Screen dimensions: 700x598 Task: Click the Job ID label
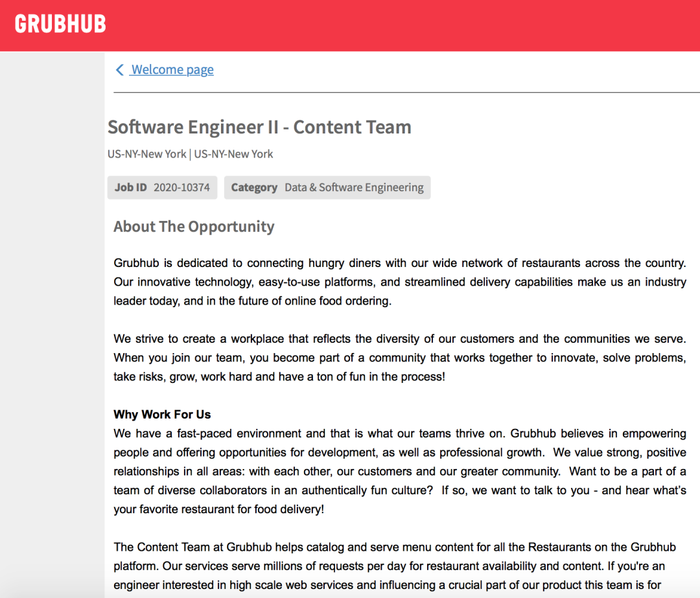(x=131, y=188)
